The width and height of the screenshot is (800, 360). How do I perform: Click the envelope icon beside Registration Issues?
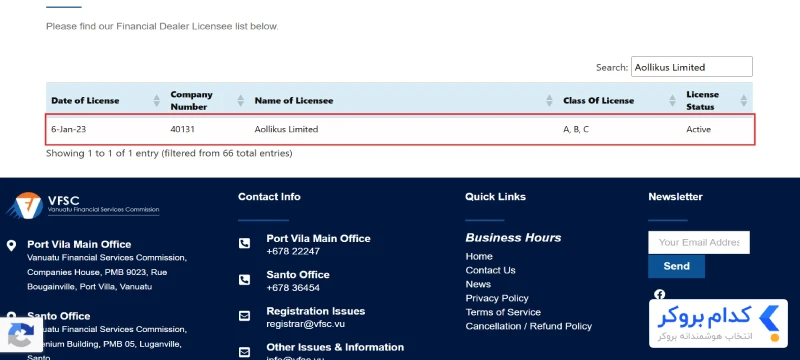244,316
